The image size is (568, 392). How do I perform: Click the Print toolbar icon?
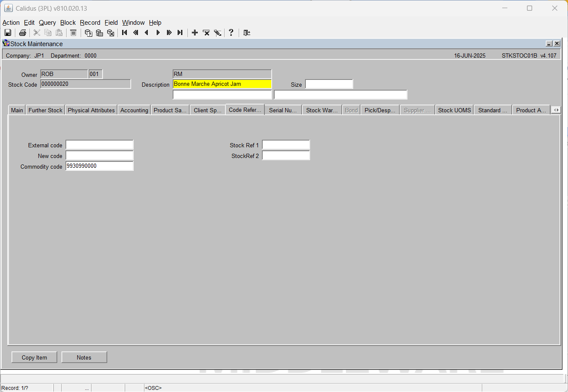[x=23, y=33]
